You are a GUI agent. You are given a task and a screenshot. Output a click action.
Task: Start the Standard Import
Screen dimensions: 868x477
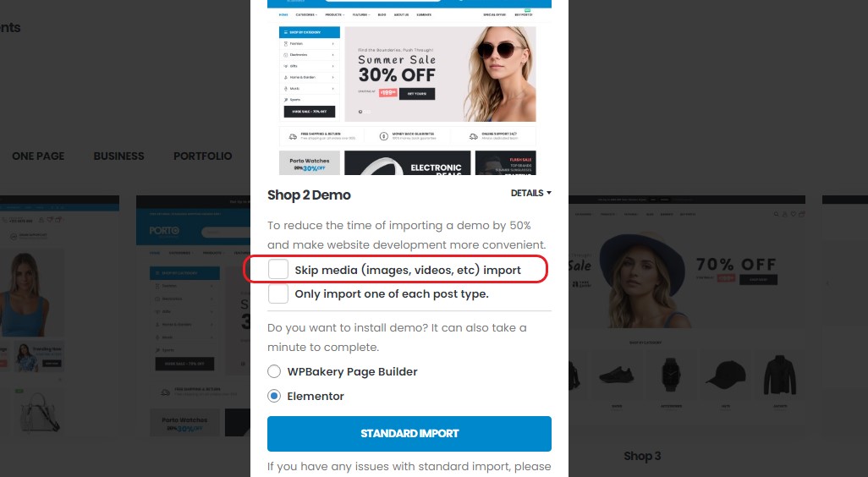409,433
